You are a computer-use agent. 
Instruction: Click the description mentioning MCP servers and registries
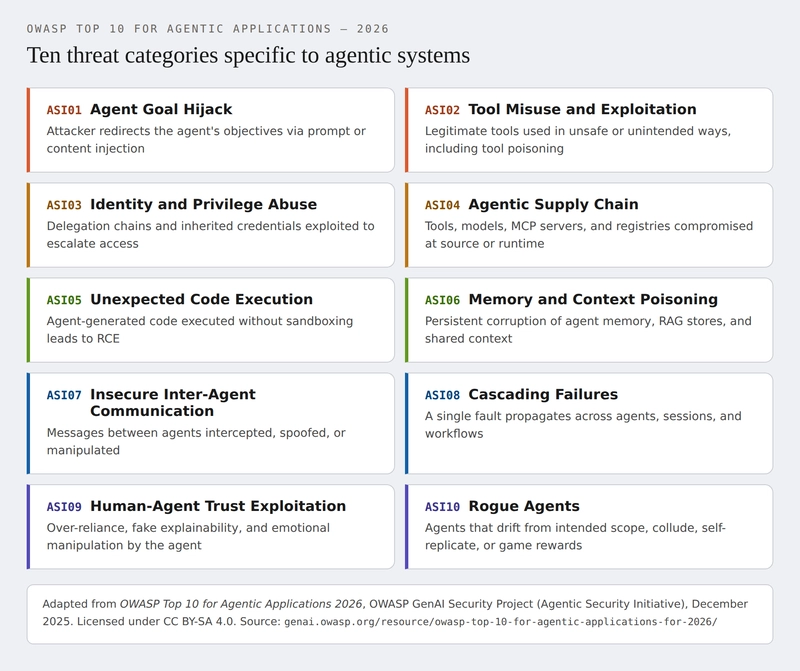[x=589, y=234]
